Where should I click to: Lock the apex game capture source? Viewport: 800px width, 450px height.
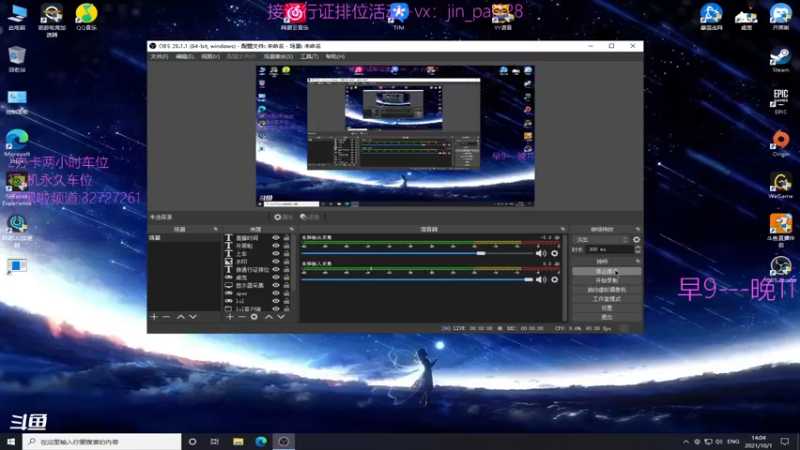(x=286, y=293)
